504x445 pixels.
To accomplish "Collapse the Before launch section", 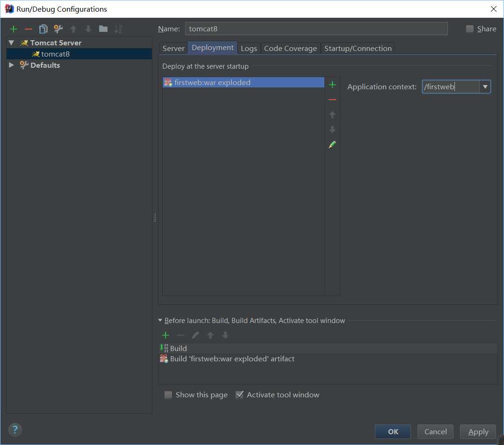I will coord(160,320).
